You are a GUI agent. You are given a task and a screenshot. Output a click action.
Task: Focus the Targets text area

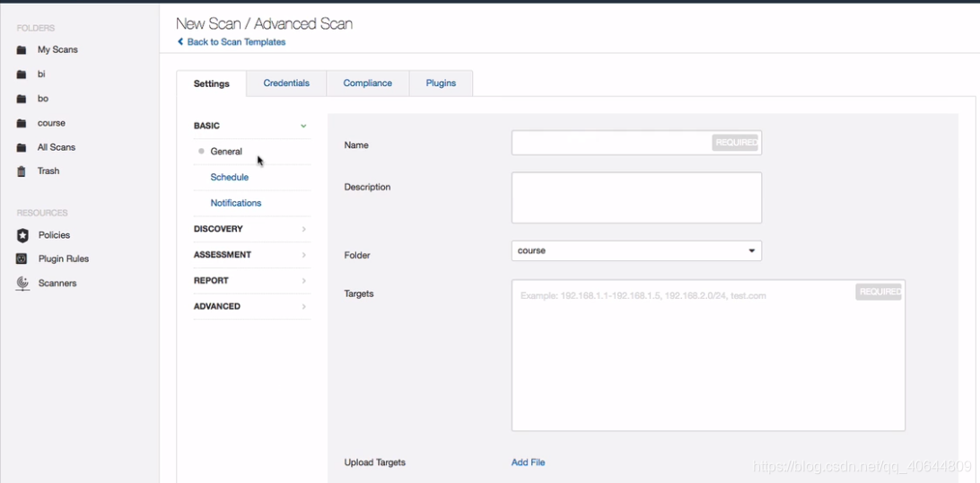pyautogui.click(x=708, y=356)
